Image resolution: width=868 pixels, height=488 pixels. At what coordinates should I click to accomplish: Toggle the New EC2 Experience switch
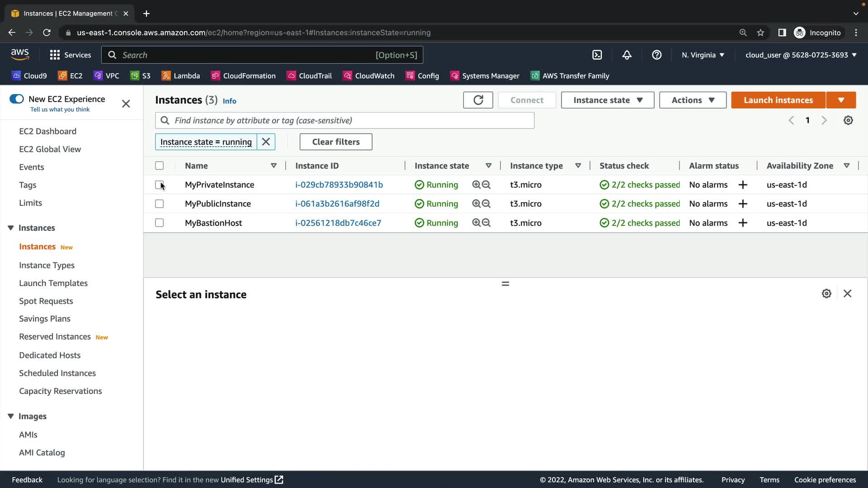tap(17, 99)
